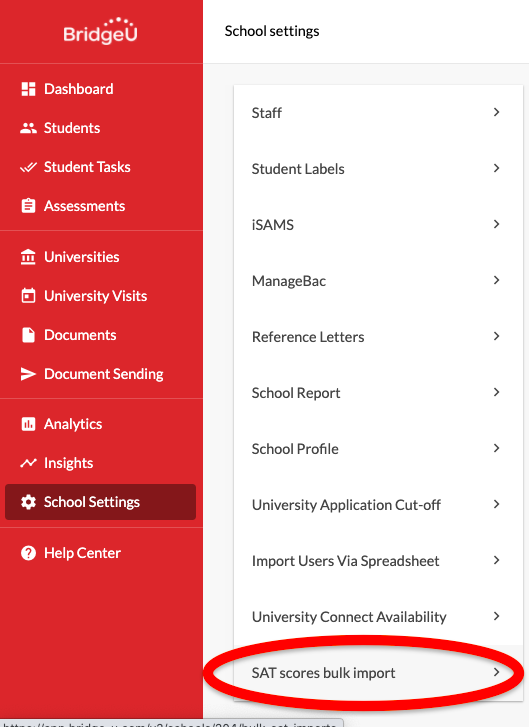Expand the iSAMS row chevron
Viewport: 529px width, 727px height.
[x=497, y=224]
